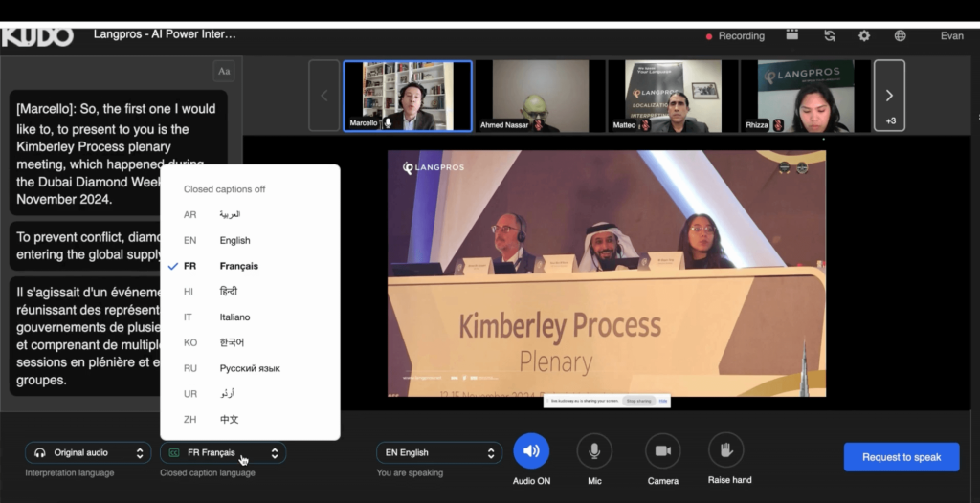Select Rhizza's video thumbnail
The height and width of the screenshot is (503, 980).
tap(806, 96)
